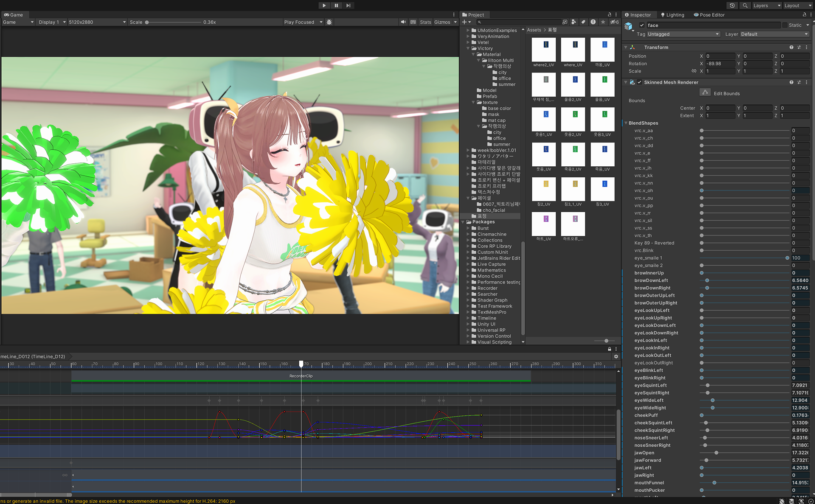This screenshot has width=815, height=504.
Task: Toggle the Game view debug bug icon
Action: [x=329, y=22]
